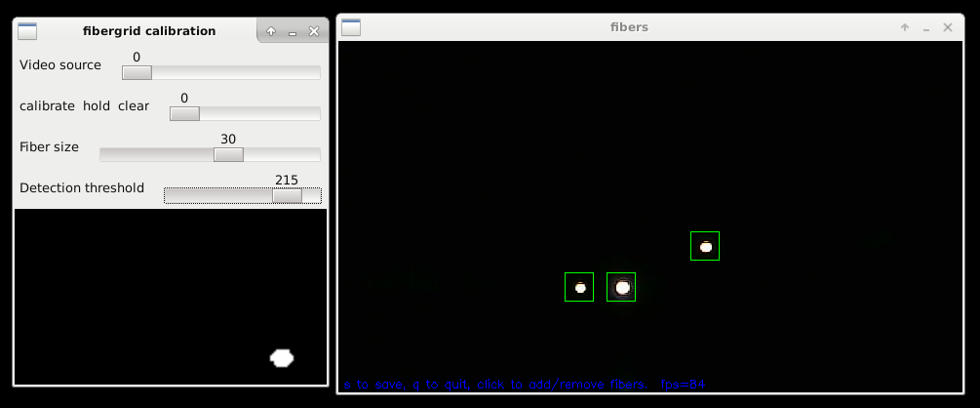Click the Fiber size slider handle

pyautogui.click(x=228, y=154)
